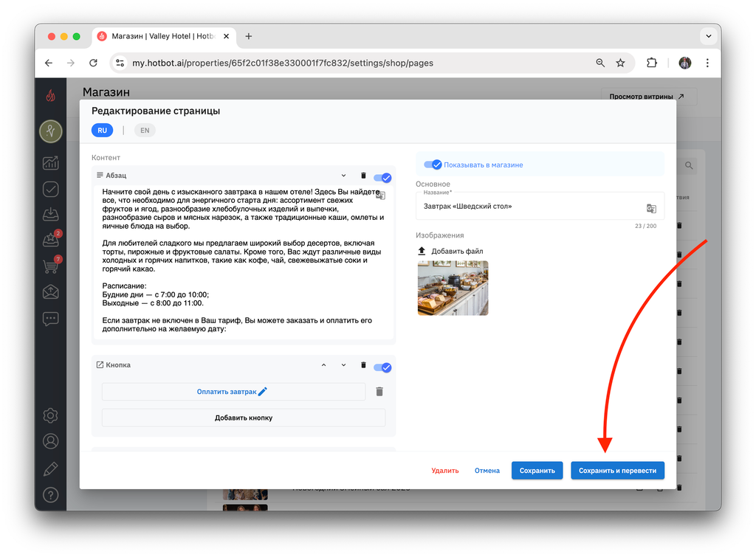Click into the paragraph text area
The width and height of the screenshot is (756, 557).
tap(244, 260)
